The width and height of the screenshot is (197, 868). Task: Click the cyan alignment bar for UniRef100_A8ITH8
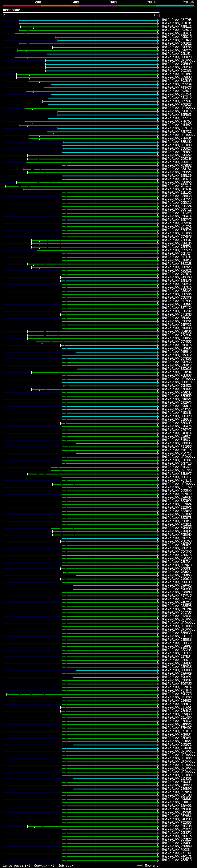coord(89,20)
